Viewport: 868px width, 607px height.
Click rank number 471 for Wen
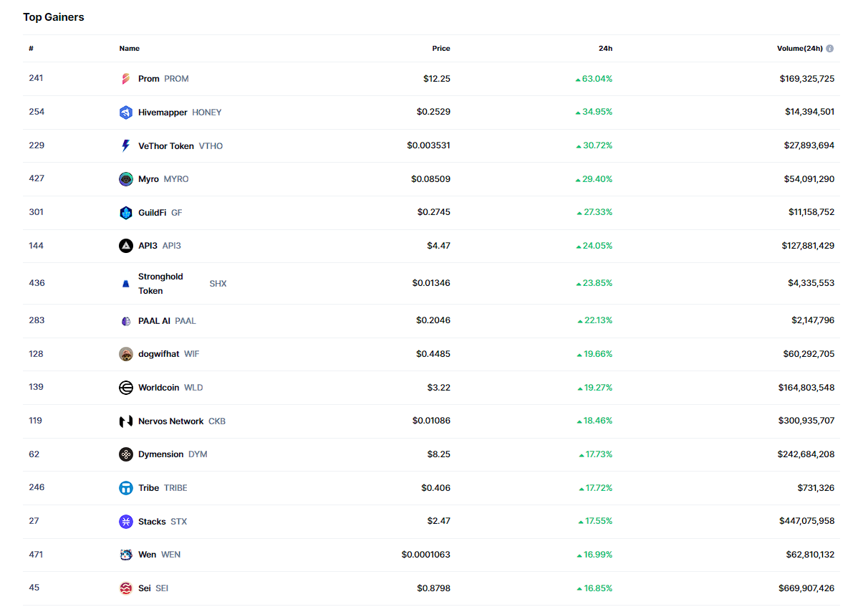point(36,554)
